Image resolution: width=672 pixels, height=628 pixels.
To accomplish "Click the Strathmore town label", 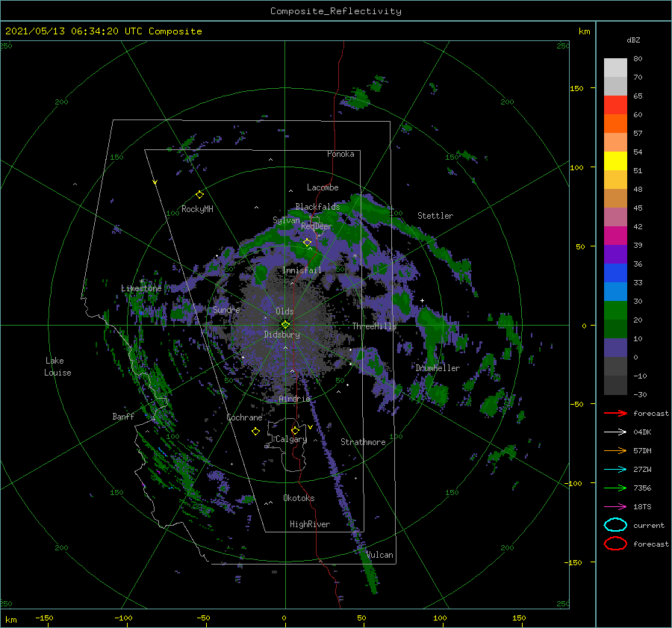I will point(363,442).
